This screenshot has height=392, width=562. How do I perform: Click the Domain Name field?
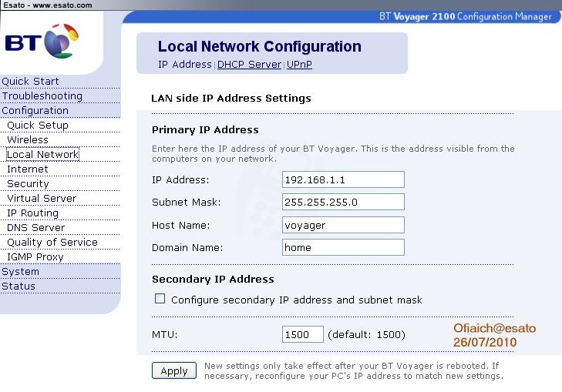(x=343, y=247)
